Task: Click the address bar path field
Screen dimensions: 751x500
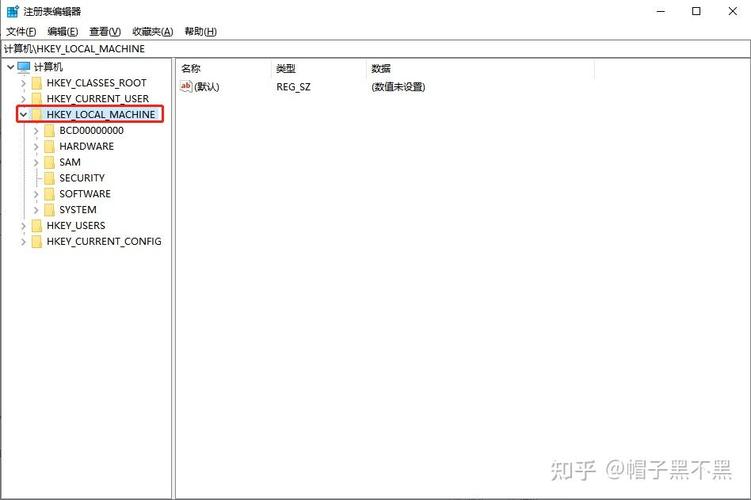Action: pyautogui.click(x=376, y=49)
